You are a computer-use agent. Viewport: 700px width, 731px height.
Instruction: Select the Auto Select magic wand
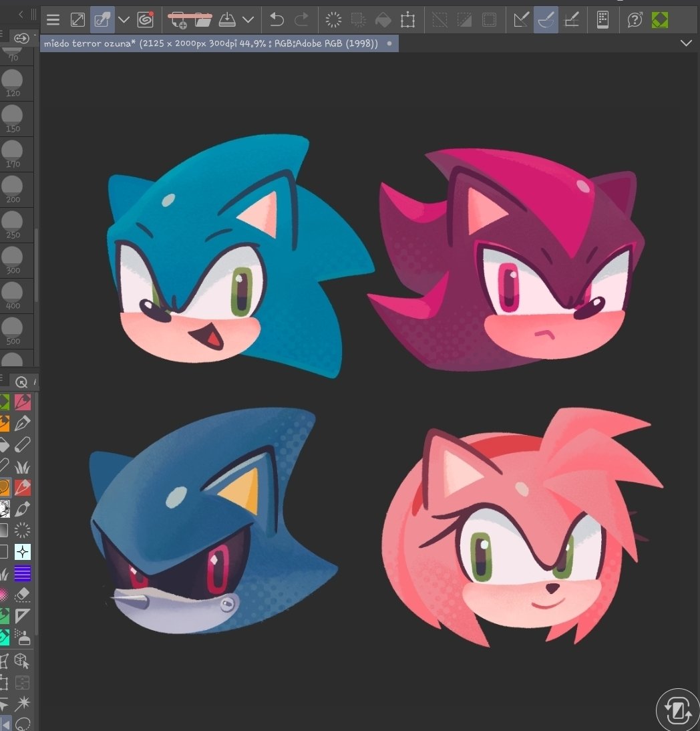click(x=22, y=704)
